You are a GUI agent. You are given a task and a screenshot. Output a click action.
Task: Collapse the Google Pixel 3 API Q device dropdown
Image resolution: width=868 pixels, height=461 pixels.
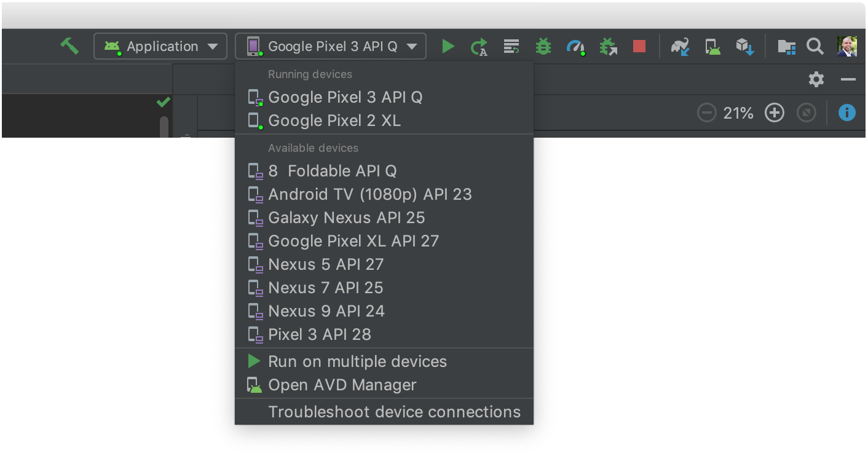pos(331,46)
